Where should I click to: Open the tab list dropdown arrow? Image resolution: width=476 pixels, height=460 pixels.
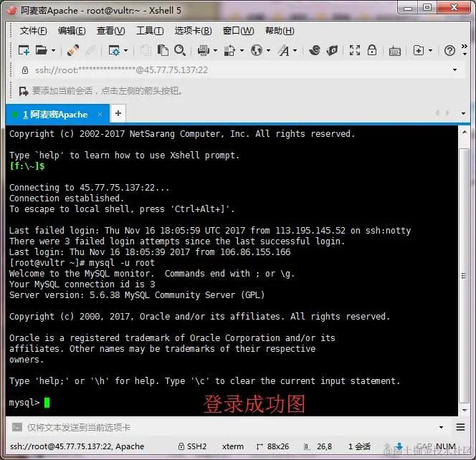(463, 113)
